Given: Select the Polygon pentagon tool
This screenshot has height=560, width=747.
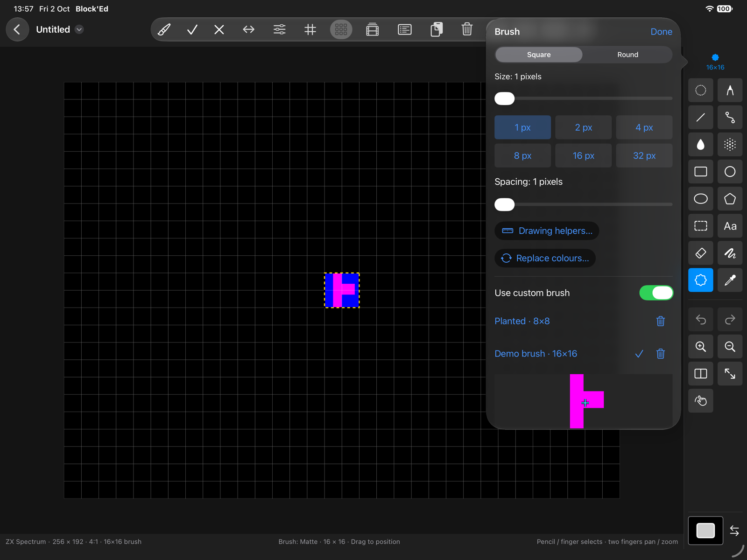Looking at the screenshot, I should (730, 199).
